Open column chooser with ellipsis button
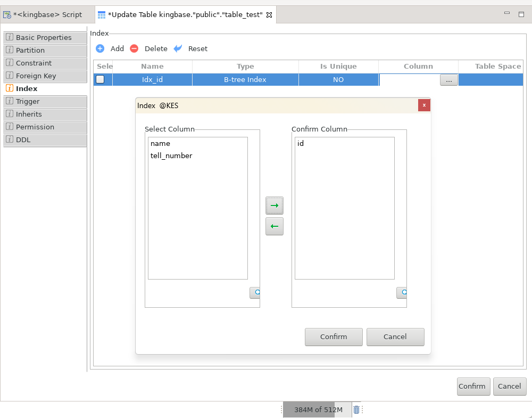Image resolution: width=532 pixels, height=418 pixels. click(x=448, y=80)
